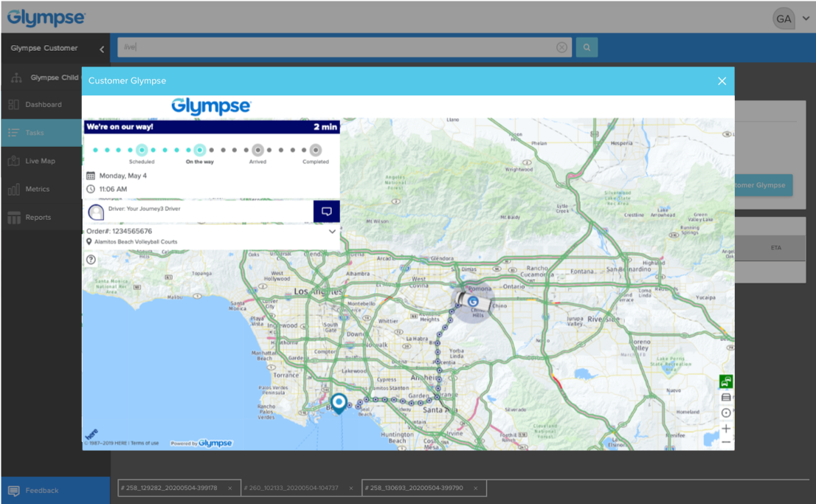Recenter the map with the locate icon

pyautogui.click(x=726, y=413)
